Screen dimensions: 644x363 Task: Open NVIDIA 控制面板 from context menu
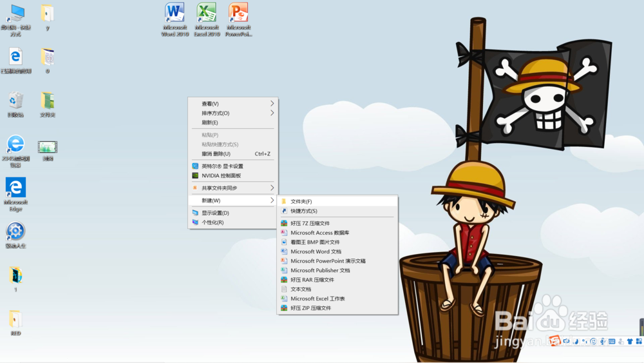(233, 175)
